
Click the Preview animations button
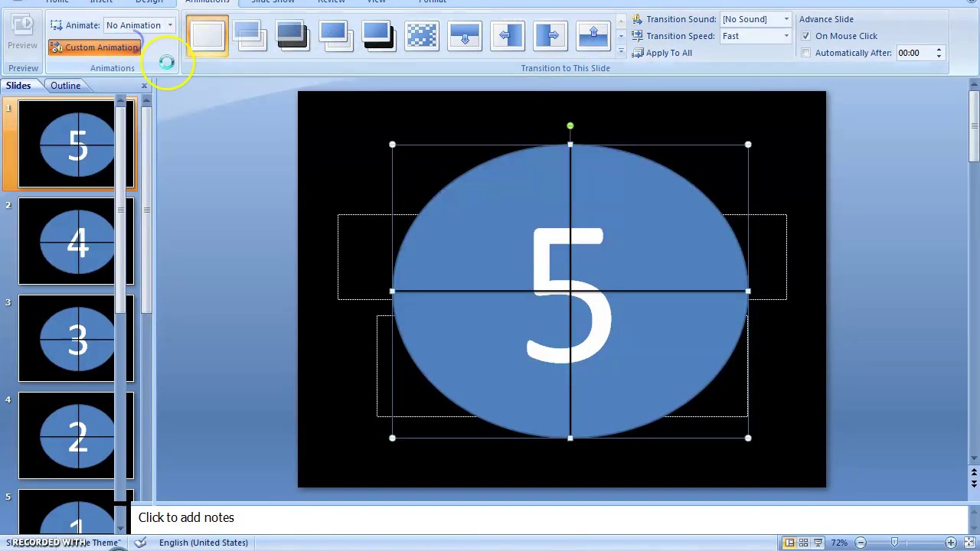pos(22,34)
